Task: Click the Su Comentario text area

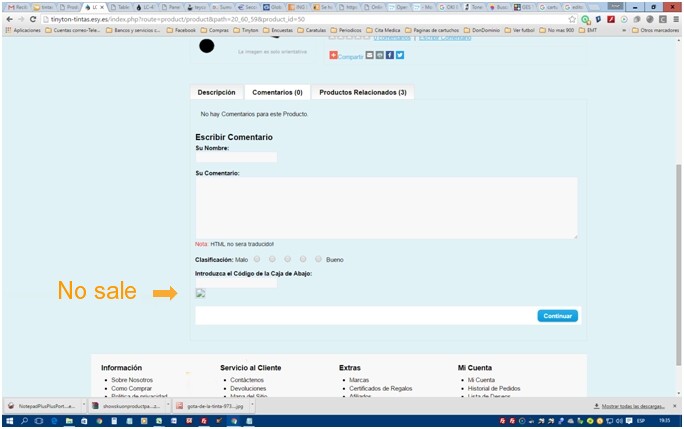Action: 386,208
